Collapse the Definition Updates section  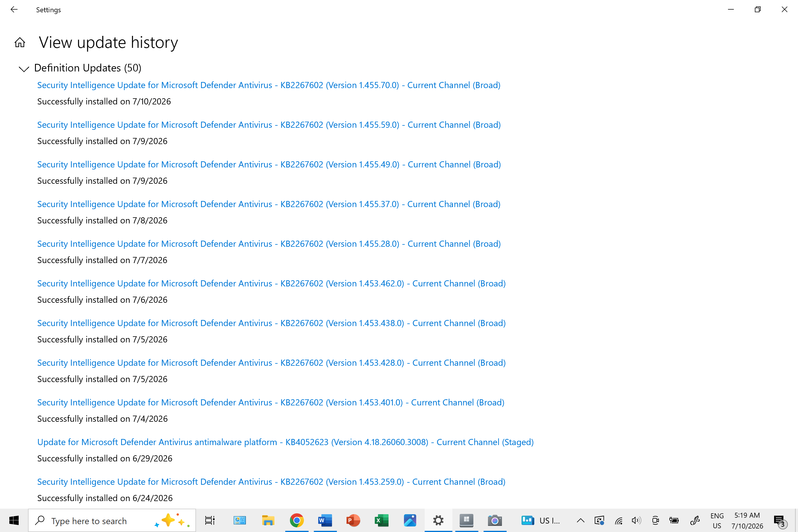coord(23,69)
